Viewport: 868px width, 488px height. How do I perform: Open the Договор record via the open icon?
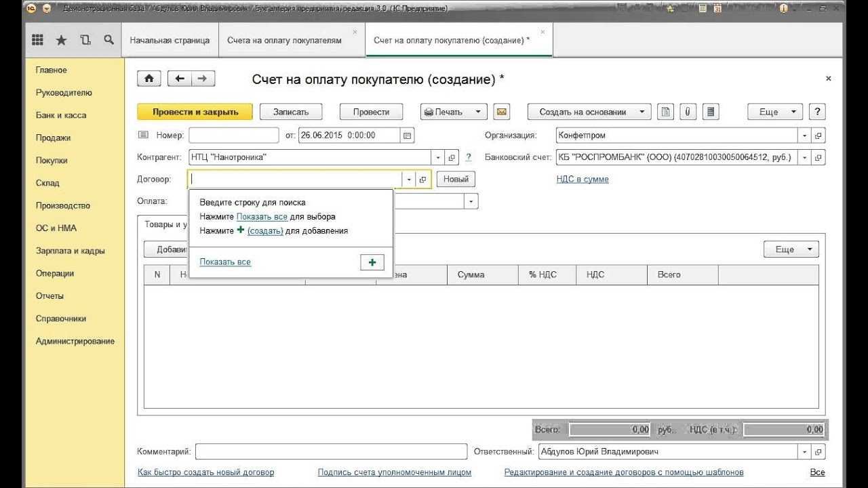pos(422,180)
